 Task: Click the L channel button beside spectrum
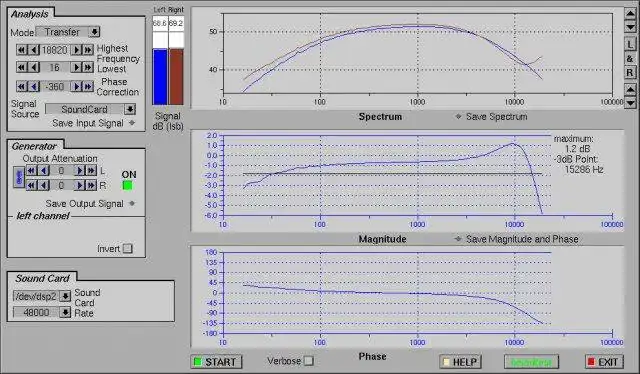(x=630, y=45)
